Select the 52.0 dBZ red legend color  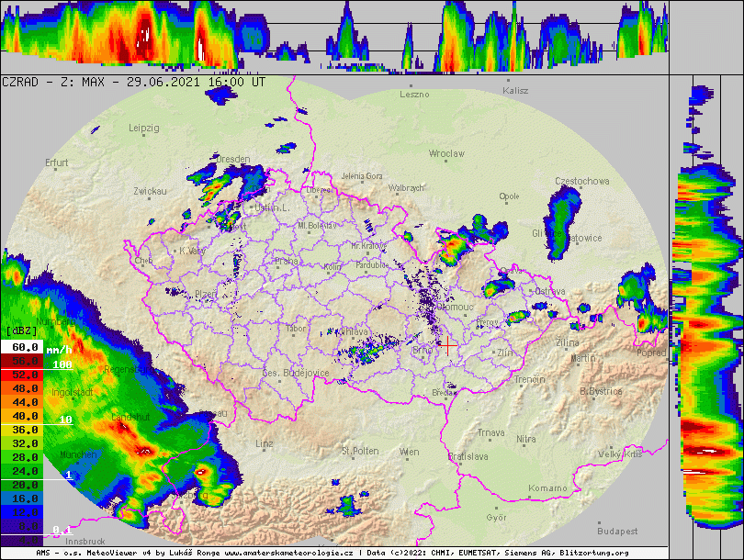[21, 375]
